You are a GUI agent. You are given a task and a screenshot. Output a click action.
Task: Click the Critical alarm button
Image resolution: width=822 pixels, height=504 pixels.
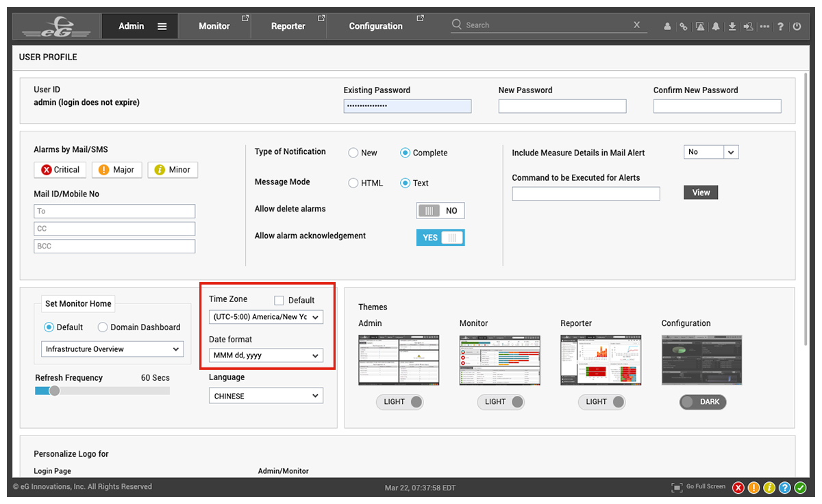pos(60,170)
